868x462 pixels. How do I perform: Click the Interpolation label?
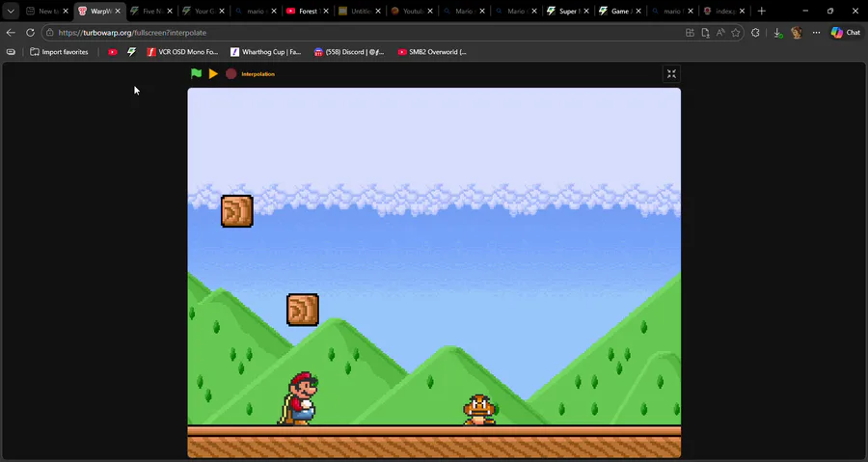pyautogui.click(x=258, y=74)
